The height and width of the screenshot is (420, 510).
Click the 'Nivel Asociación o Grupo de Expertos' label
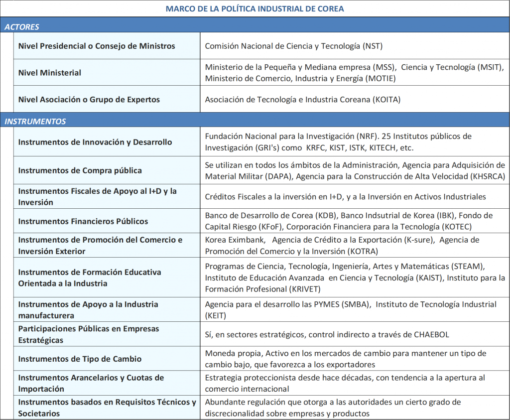coord(89,100)
